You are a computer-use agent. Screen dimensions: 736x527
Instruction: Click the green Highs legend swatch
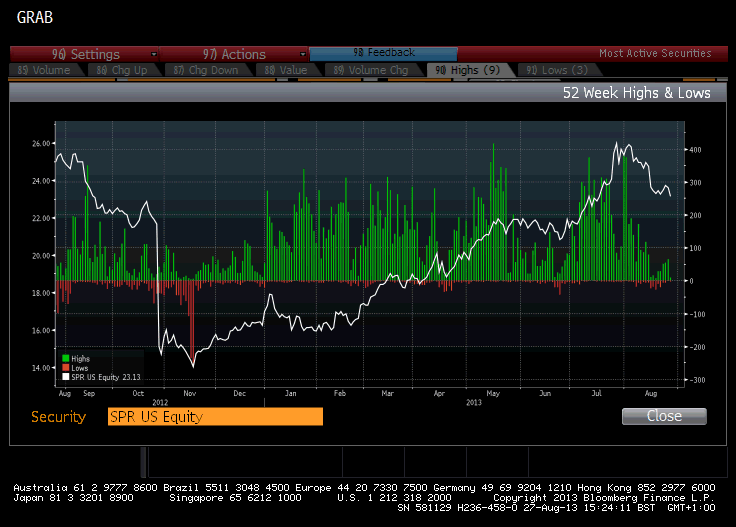click(x=66, y=359)
